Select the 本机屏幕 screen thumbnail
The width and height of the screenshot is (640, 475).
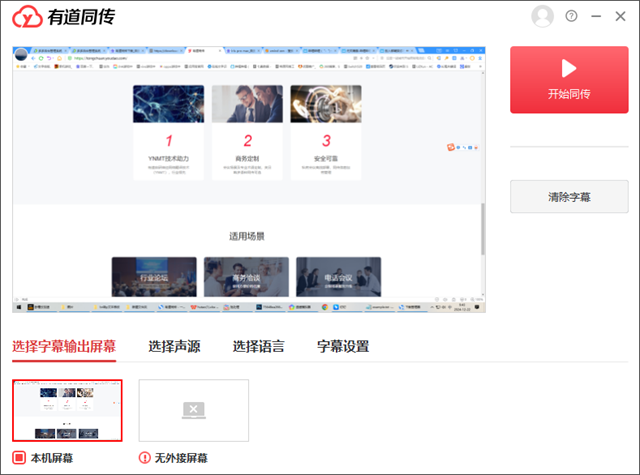click(x=67, y=411)
